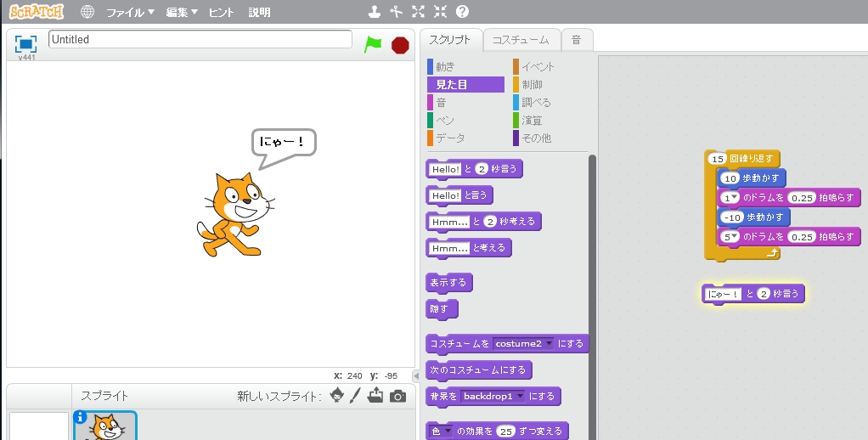This screenshot has width=868, height=440.
Task: Click the block help question icon
Action: pos(462,12)
